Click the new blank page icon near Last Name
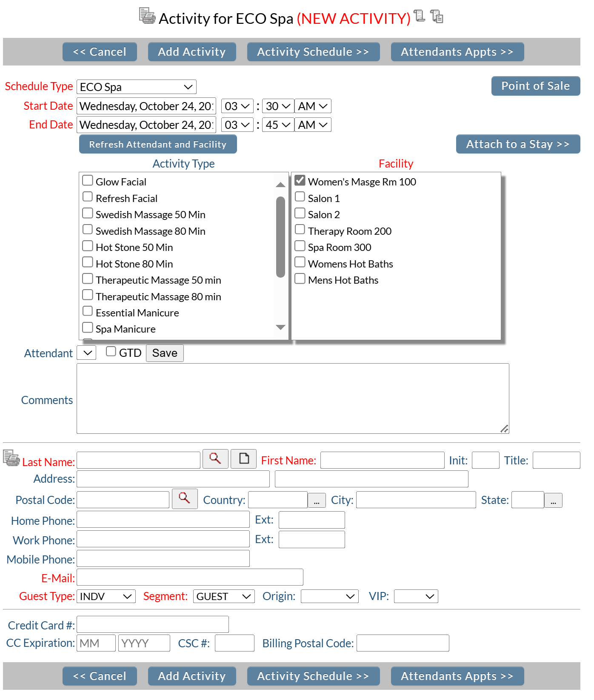Viewport: 594px width, 700px height. (x=243, y=459)
